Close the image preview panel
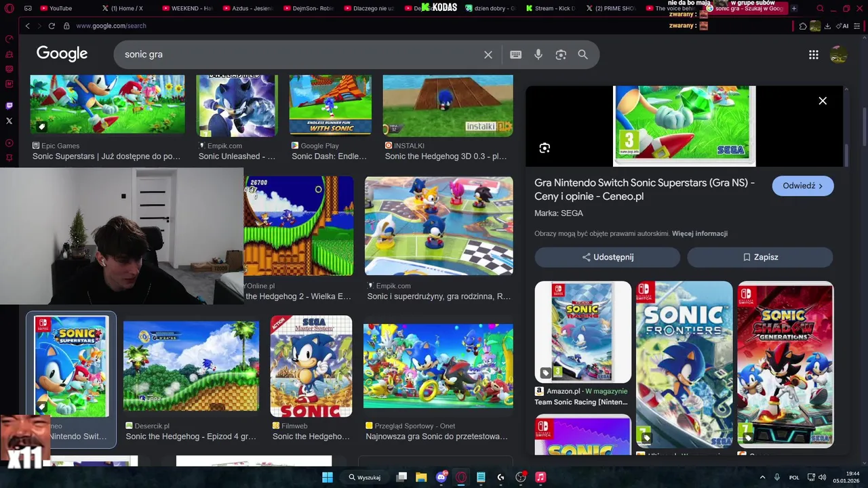 pyautogui.click(x=823, y=101)
